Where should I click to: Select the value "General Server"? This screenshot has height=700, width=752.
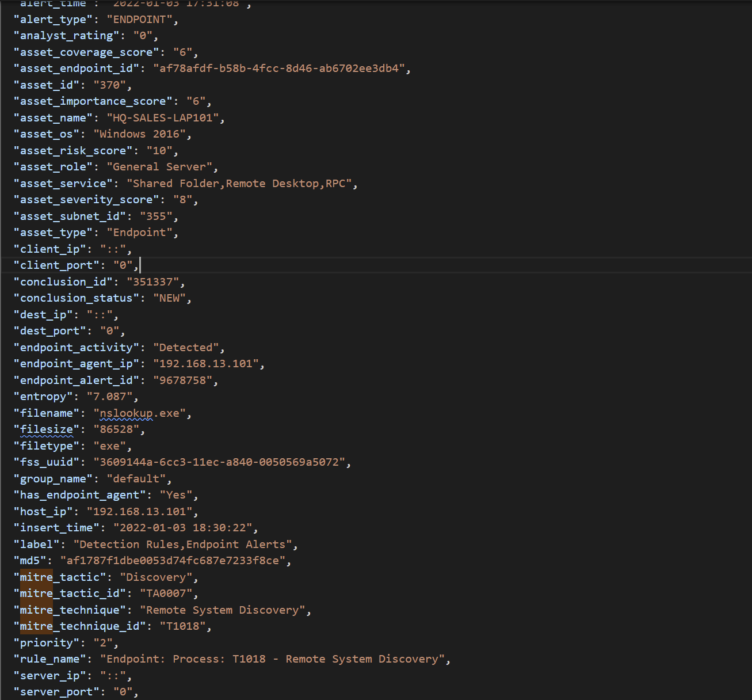pyautogui.click(x=159, y=167)
